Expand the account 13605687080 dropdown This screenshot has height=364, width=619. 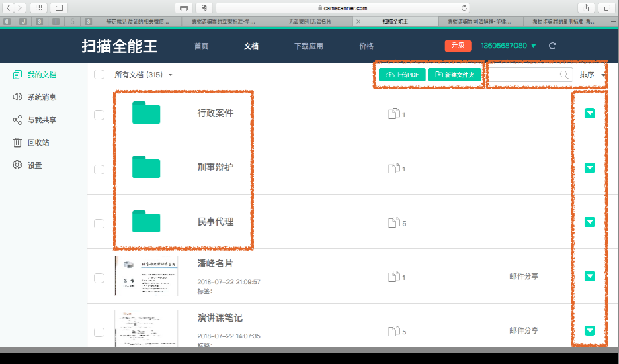(508, 46)
